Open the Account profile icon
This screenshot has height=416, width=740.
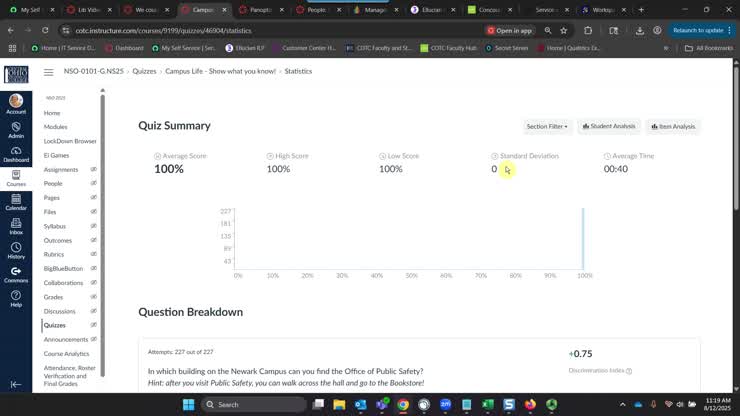click(16, 103)
